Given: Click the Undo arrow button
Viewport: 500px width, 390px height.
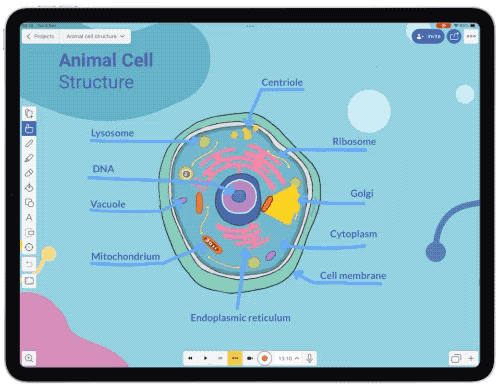Looking at the screenshot, I should [29, 264].
